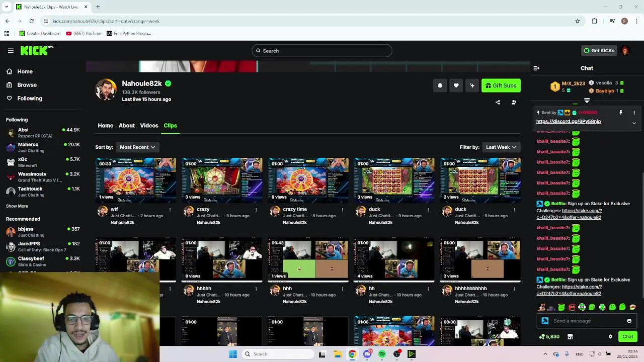This screenshot has width=644, height=362.
Task: Open Creator Dashboard bookmark
Action: coord(40,34)
